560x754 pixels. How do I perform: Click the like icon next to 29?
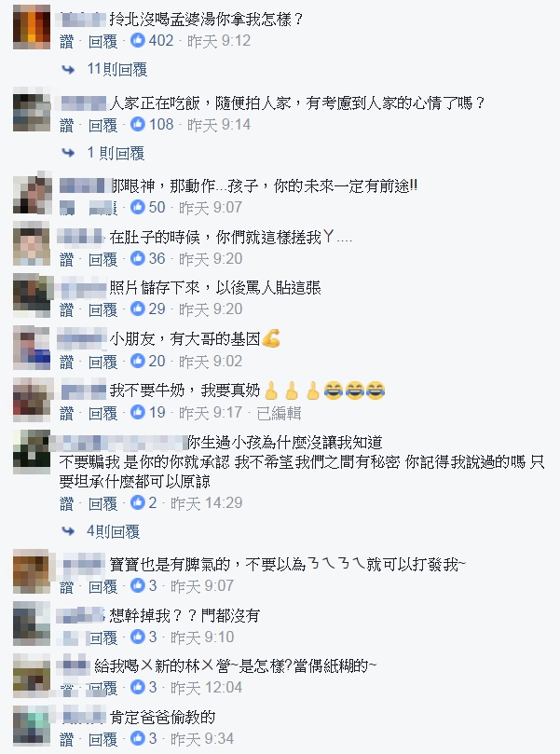[x=138, y=308]
